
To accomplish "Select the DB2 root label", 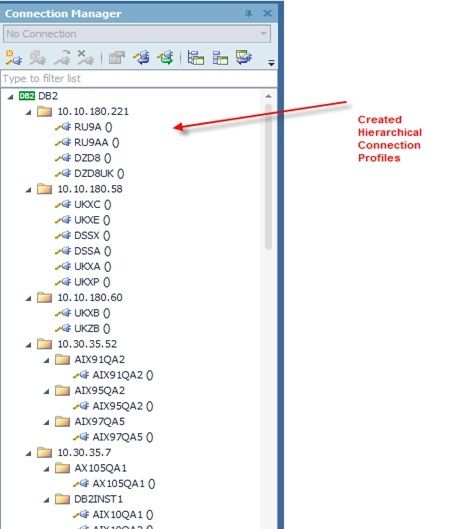I will pos(48,96).
